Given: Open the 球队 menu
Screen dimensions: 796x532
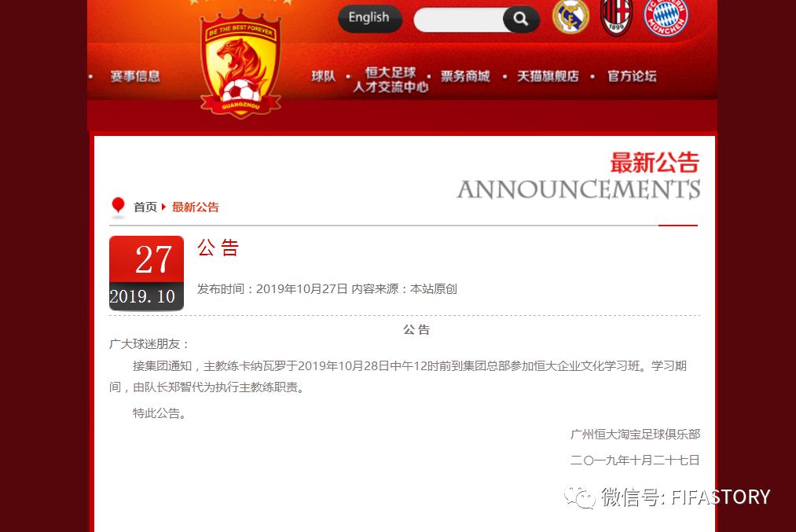Looking at the screenshot, I should pos(324,76).
